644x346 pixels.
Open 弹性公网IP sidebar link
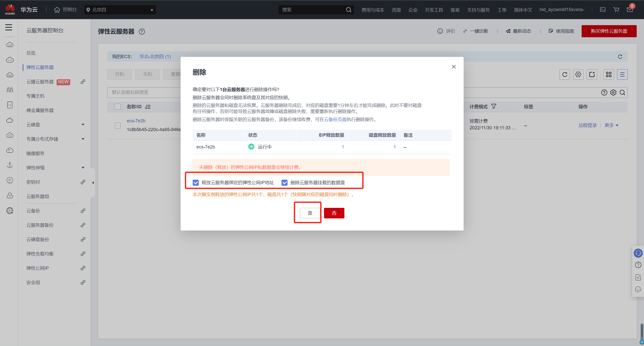tap(37, 268)
